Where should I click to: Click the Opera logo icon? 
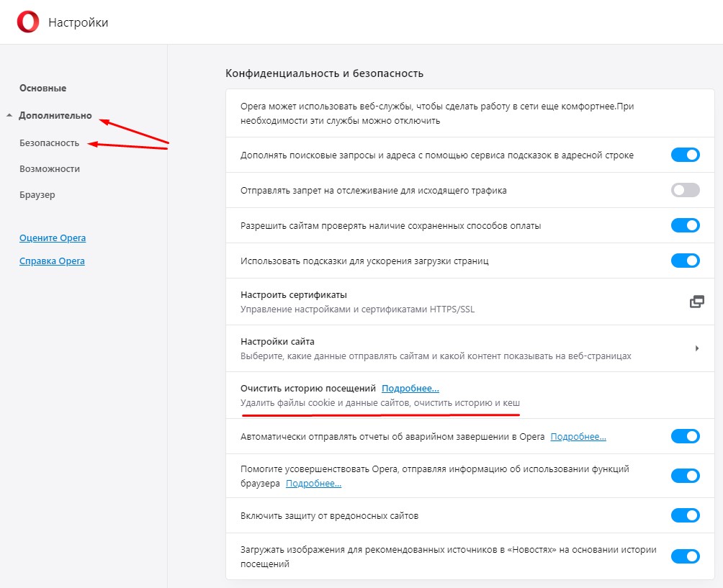tap(28, 22)
